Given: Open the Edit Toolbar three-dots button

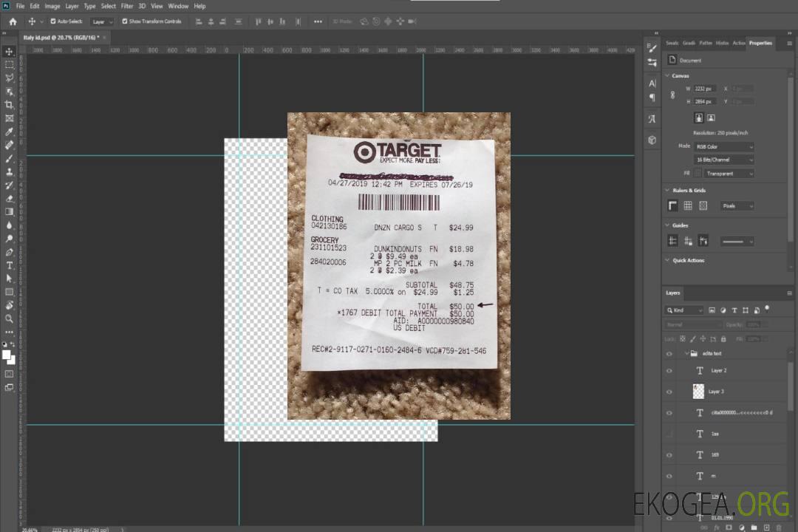Looking at the screenshot, I should pyautogui.click(x=9, y=332).
